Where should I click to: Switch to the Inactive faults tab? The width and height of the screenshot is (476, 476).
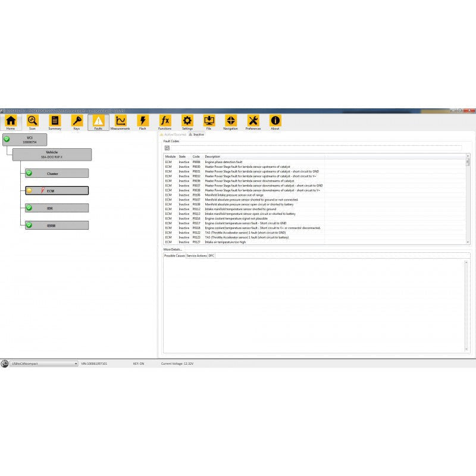coord(197,134)
